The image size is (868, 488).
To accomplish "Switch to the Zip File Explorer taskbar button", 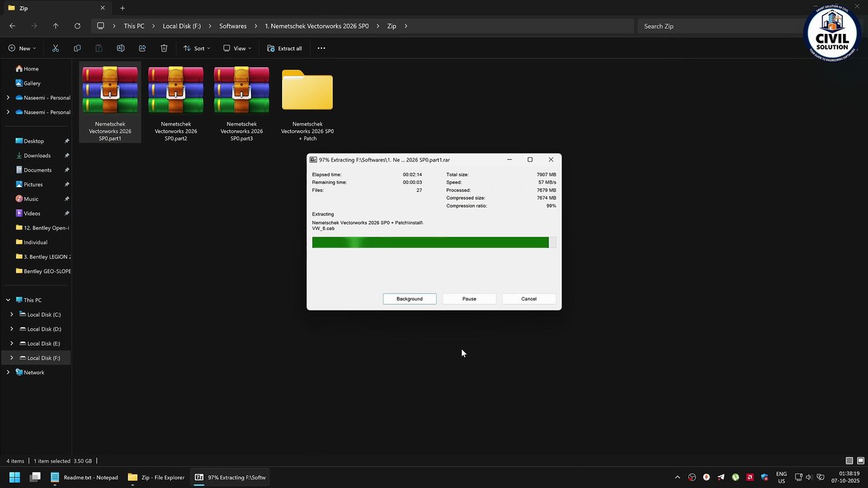I will point(157,477).
